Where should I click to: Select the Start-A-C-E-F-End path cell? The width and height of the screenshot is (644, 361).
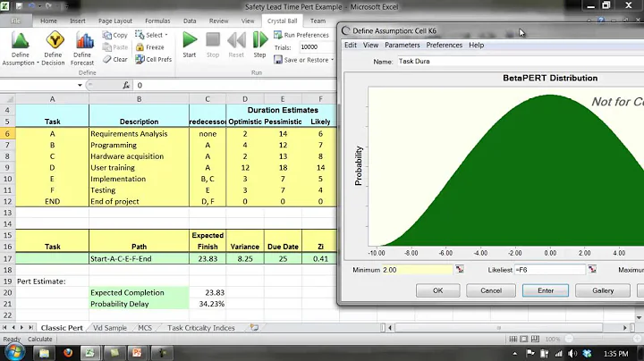coord(139,259)
